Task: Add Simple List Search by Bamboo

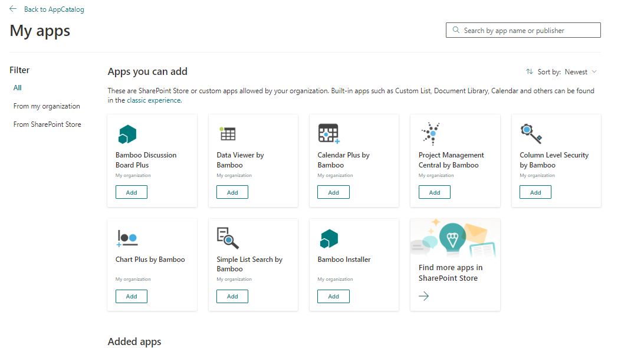Action: point(232,296)
